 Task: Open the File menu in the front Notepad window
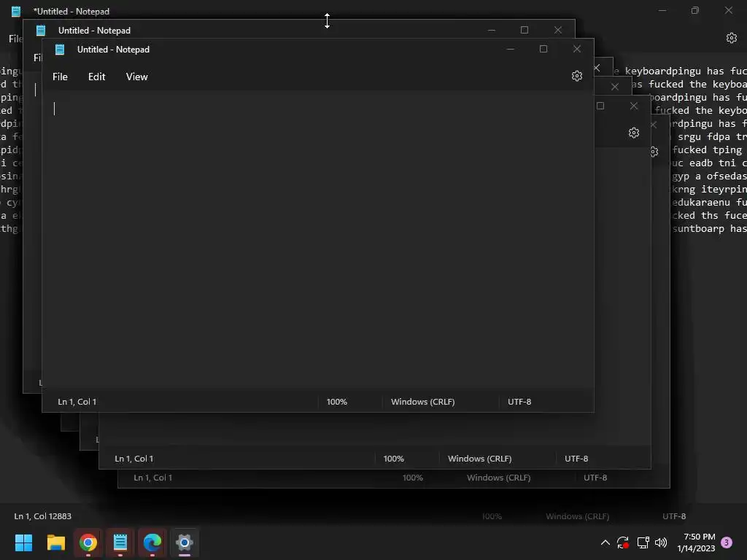point(60,77)
